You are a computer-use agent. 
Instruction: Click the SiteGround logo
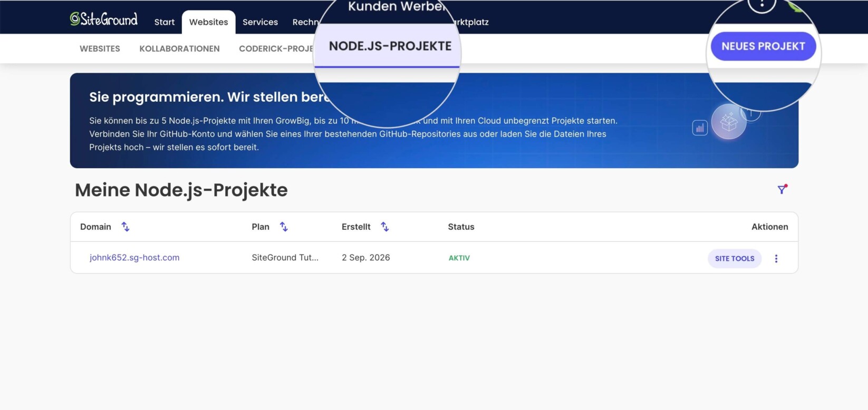(x=104, y=19)
